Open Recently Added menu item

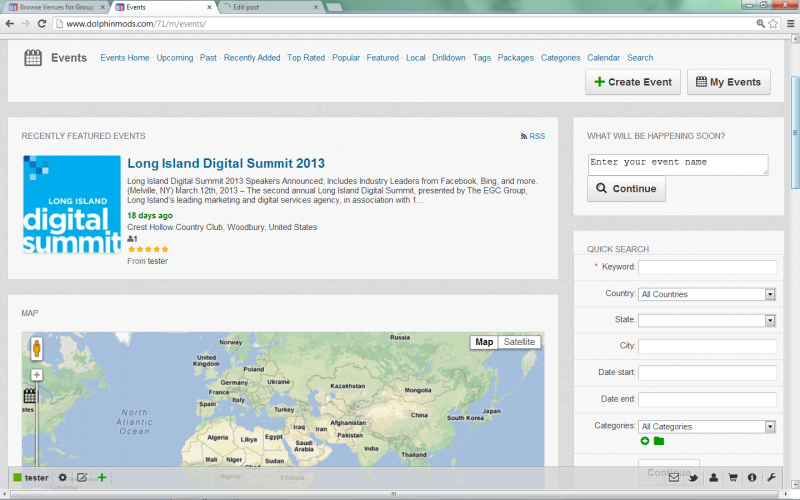pyautogui.click(x=252, y=58)
